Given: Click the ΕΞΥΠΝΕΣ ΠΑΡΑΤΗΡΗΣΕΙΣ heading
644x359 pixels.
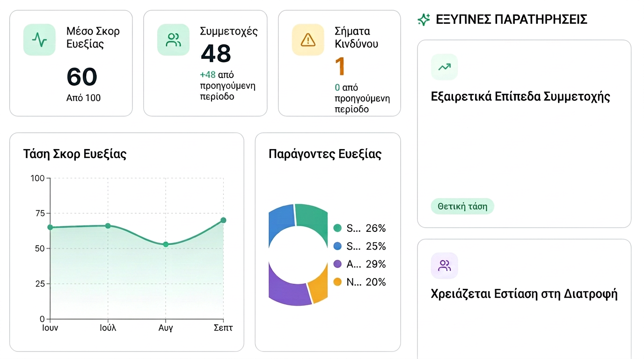Looking at the screenshot, I should 512,20.
